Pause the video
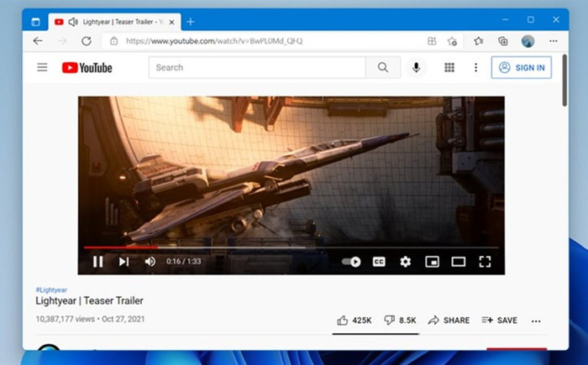 point(98,262)
